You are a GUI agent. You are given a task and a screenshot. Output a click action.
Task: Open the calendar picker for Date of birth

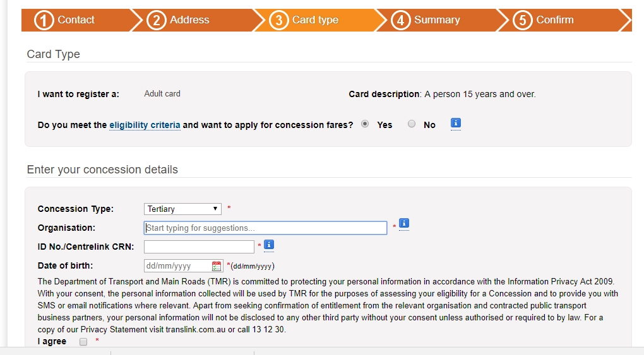tap(217, 265)
